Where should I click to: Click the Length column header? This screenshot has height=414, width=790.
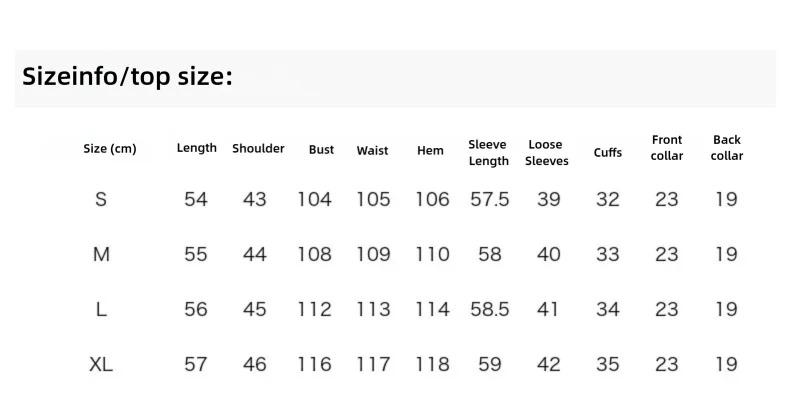pyautogui.click(x=196, y=148)
